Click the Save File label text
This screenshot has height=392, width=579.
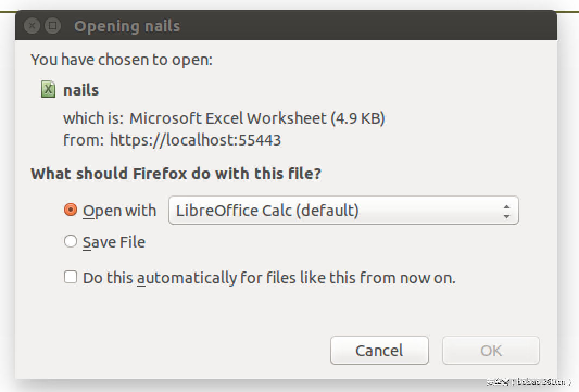pos(114,242)
